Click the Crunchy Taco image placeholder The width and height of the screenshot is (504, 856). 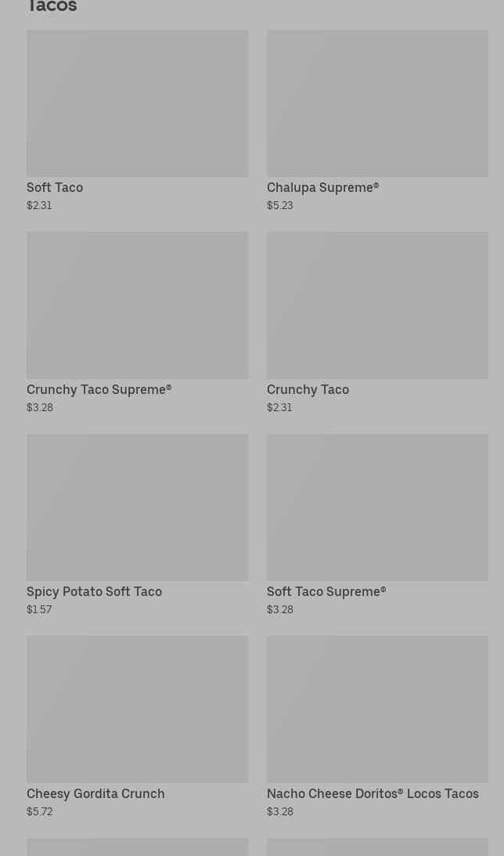(377, 305)
